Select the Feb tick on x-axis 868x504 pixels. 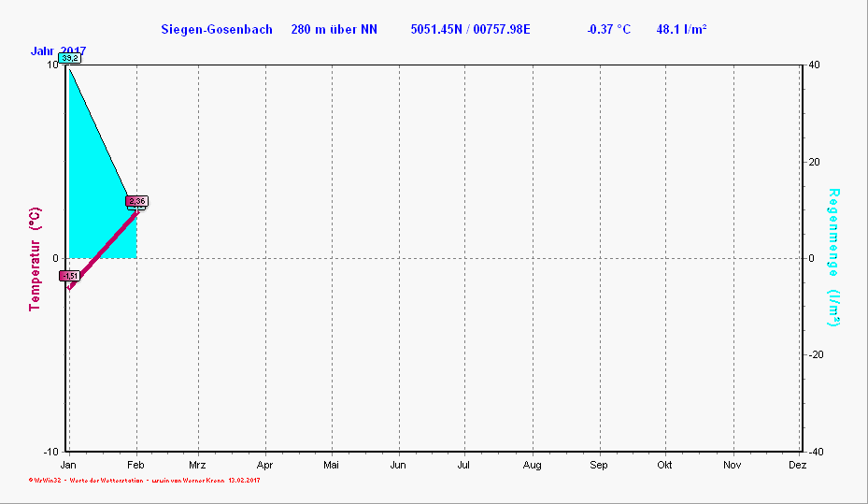(x=135, y=464)
